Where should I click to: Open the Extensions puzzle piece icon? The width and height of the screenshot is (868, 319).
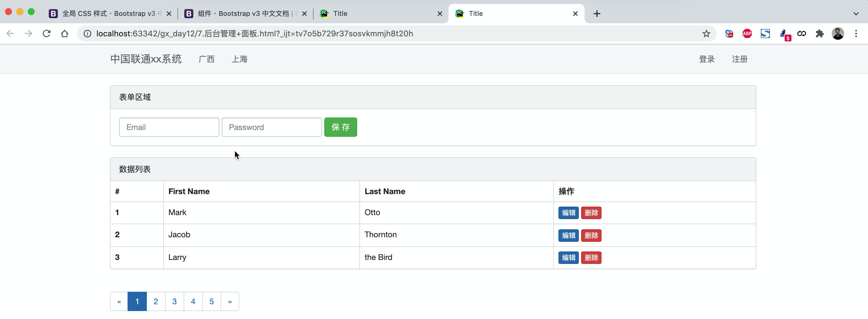point(820,33)
